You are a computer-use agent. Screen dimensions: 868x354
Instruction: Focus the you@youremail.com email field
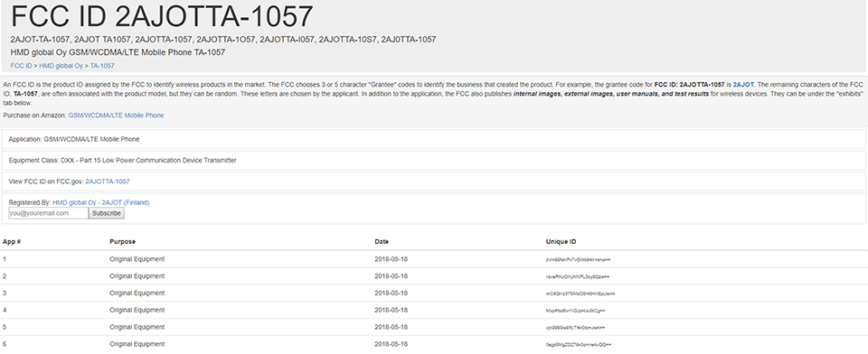pyautogui.click(x=48, y=213)
